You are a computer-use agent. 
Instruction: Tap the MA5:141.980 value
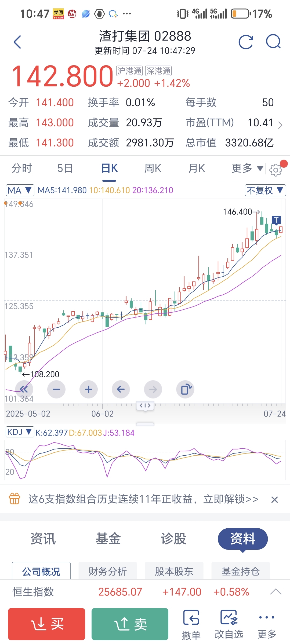coord(62,190)
